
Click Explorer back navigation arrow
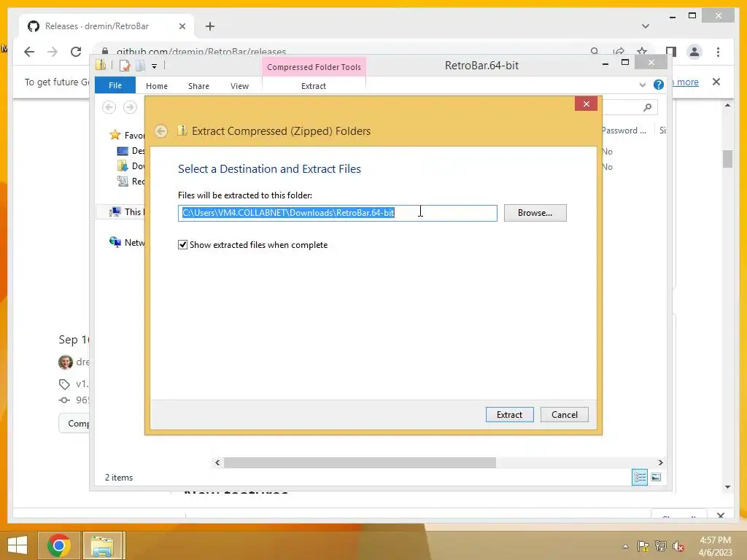click(109, 107)
